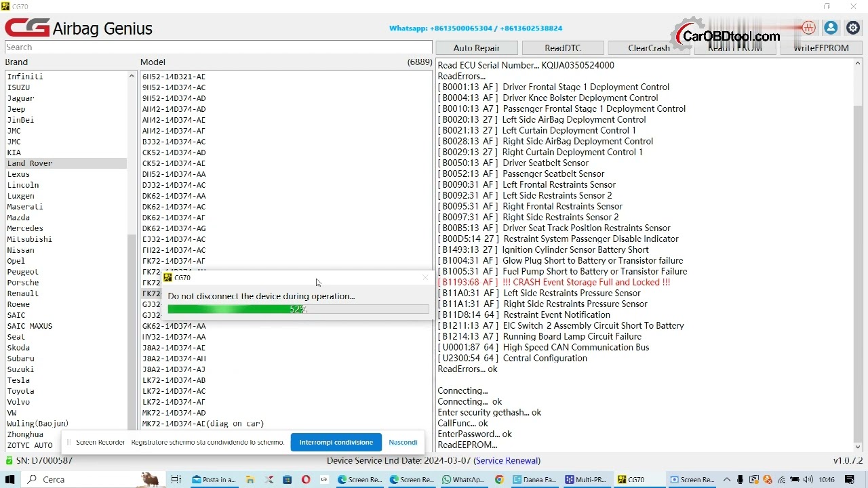Open Task View on the taskbar
868x488 pixels.
tap(176, 479)
